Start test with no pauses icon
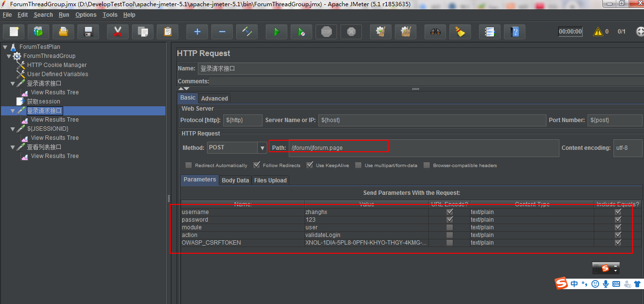The width and height of the screenshot is (644, 304). point(301,32)
